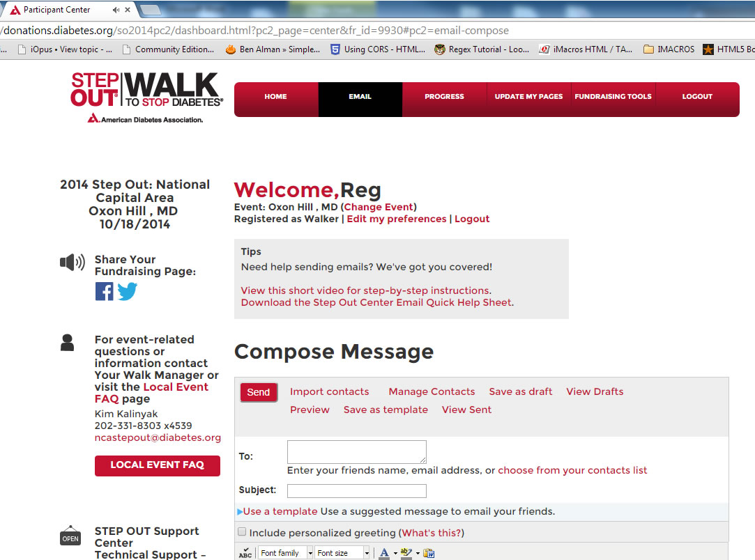Open the PROGRESS navigation tab
This screenshot has height=560, width=755.
[x=445, y=96]
